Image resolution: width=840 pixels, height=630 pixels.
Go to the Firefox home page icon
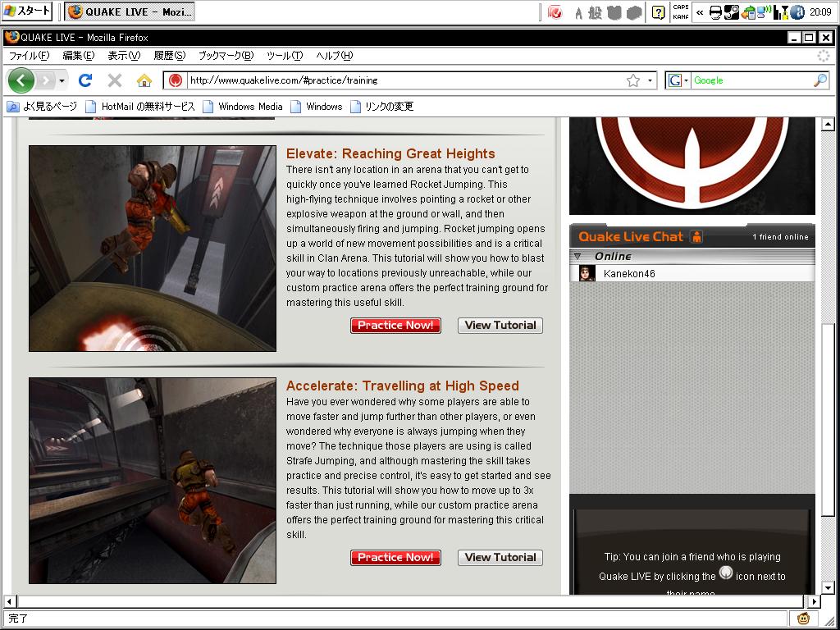144,80
